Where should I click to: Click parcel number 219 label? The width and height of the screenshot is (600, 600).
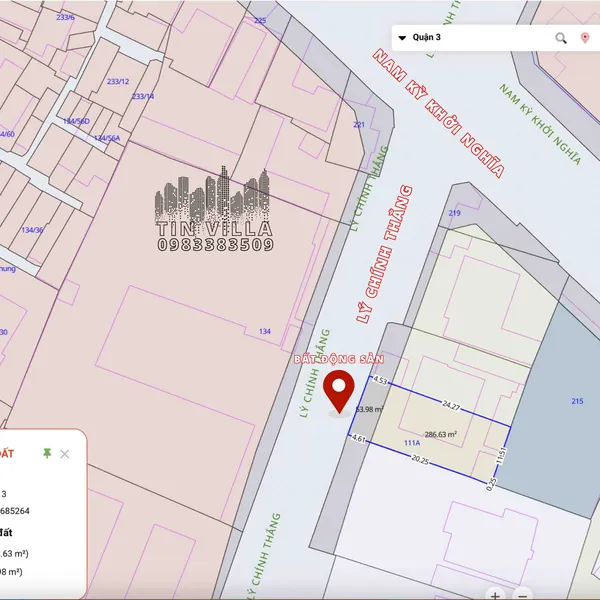click(455, 213)
